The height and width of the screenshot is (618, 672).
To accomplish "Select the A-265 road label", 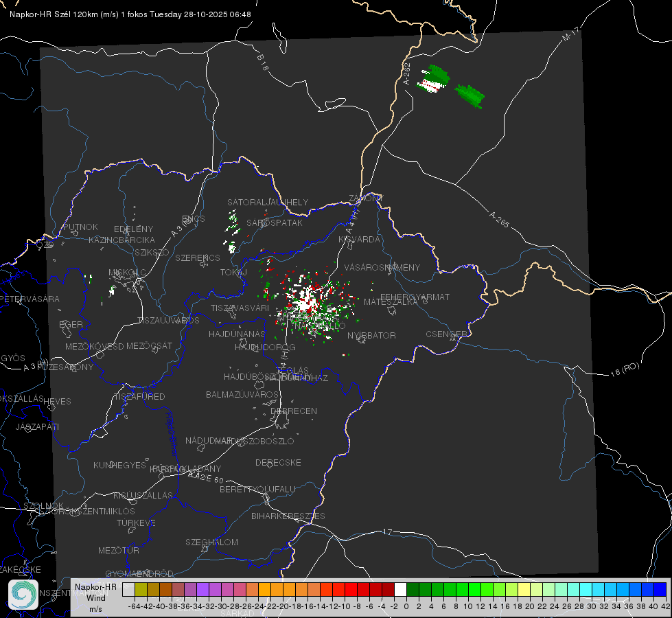I will pyautogui.click(x=499, y=220).
